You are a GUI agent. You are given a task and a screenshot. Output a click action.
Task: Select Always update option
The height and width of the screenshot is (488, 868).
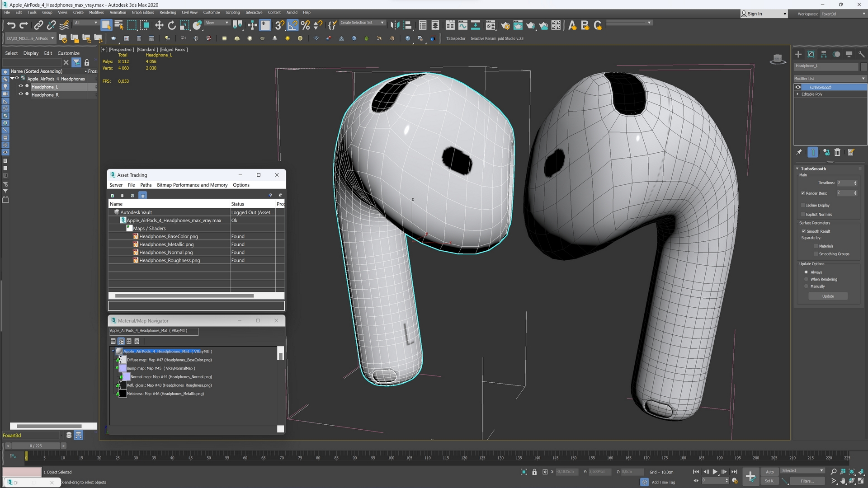tap(806, 272)
